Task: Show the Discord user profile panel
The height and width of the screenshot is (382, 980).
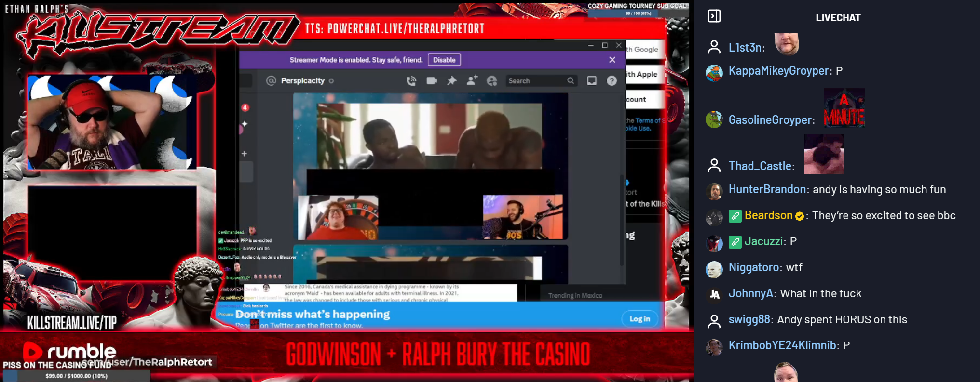Action: (x=492, y=81)
